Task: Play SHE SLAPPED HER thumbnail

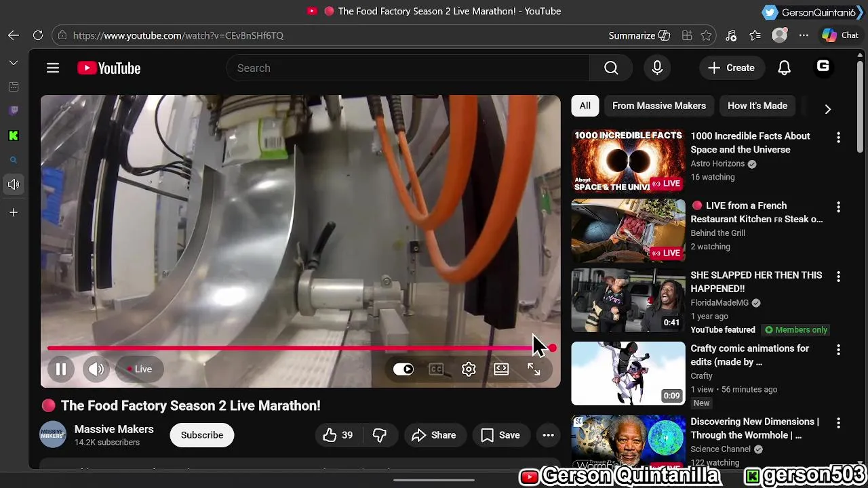Action: 629,300
